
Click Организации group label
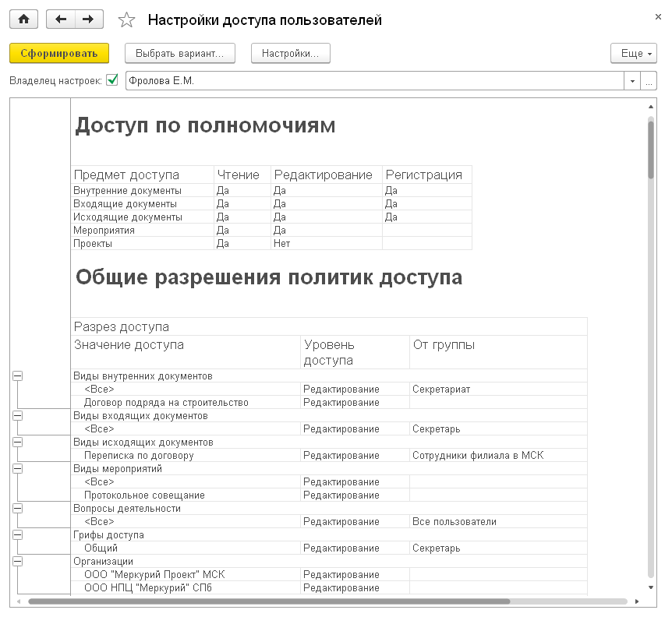(103, 562)
